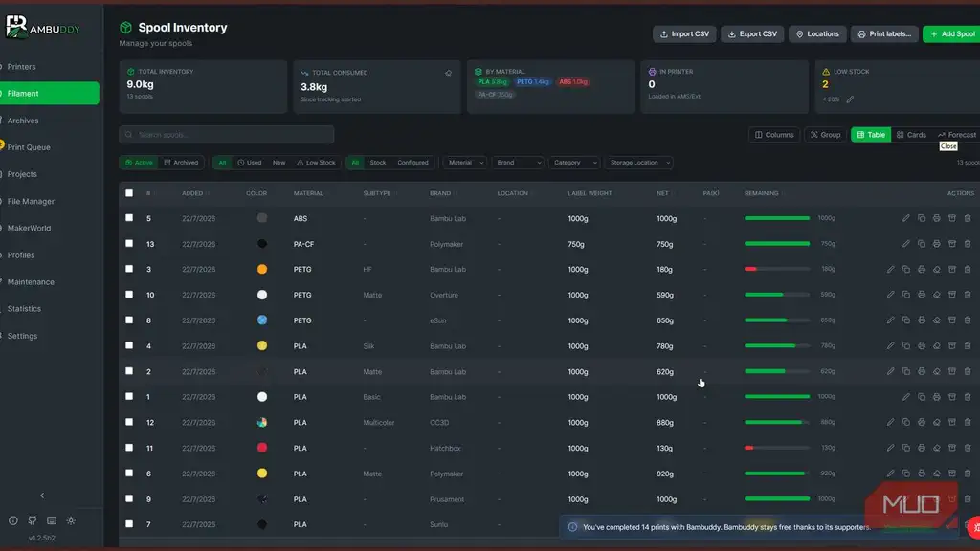Screen dimensions: 980x551
Task: Open the Material filter dropdown
Action: coord(465,163)
